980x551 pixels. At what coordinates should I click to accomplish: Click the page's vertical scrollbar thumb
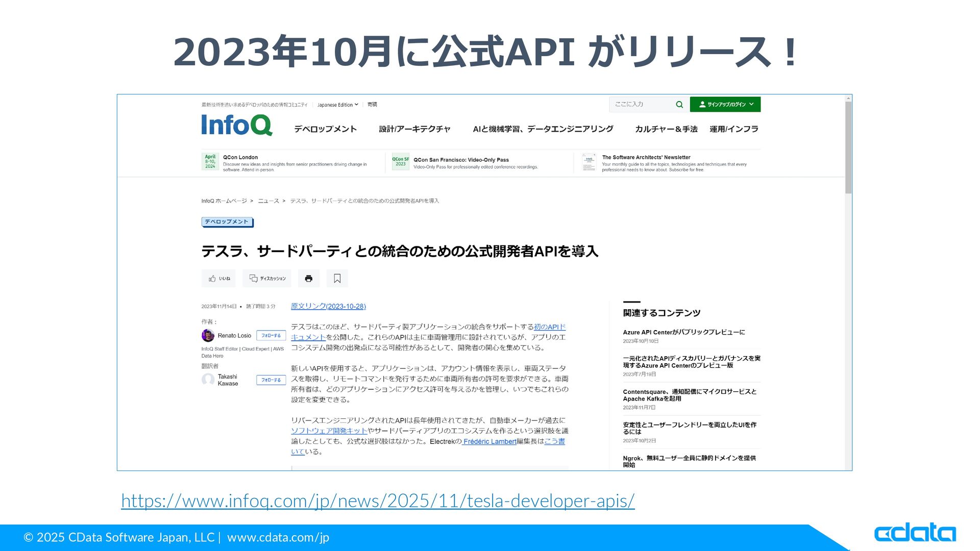848,148
